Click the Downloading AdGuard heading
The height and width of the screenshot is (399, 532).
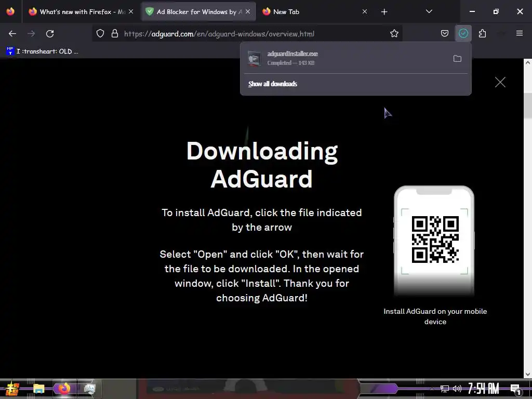point(262,165)
